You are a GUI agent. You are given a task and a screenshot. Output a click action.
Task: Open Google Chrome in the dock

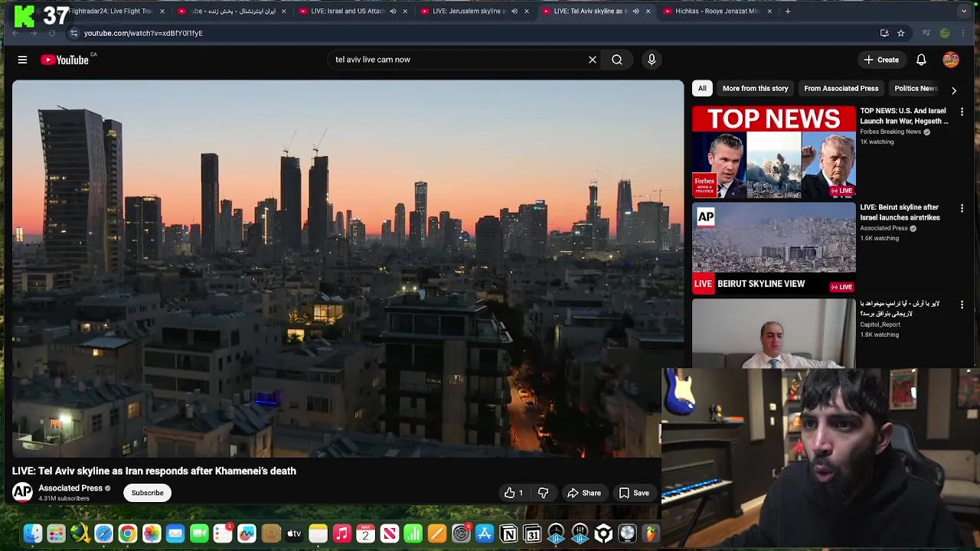pos(128,533)
